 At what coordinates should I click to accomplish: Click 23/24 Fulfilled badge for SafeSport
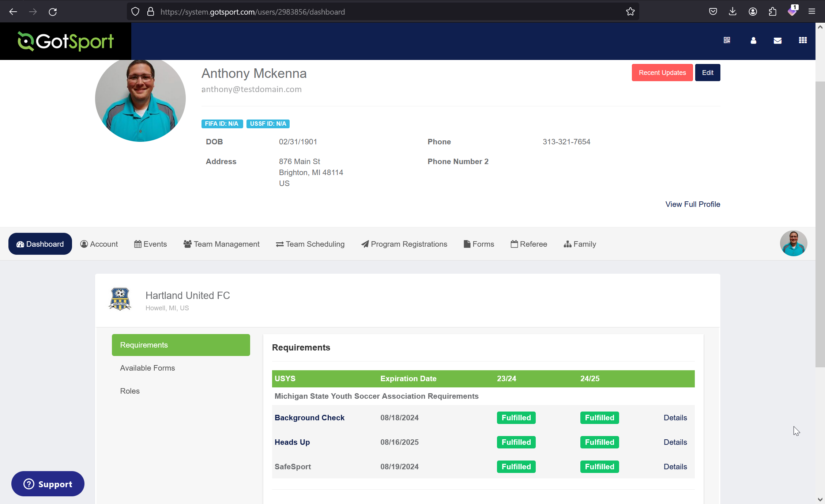[516, 467]
